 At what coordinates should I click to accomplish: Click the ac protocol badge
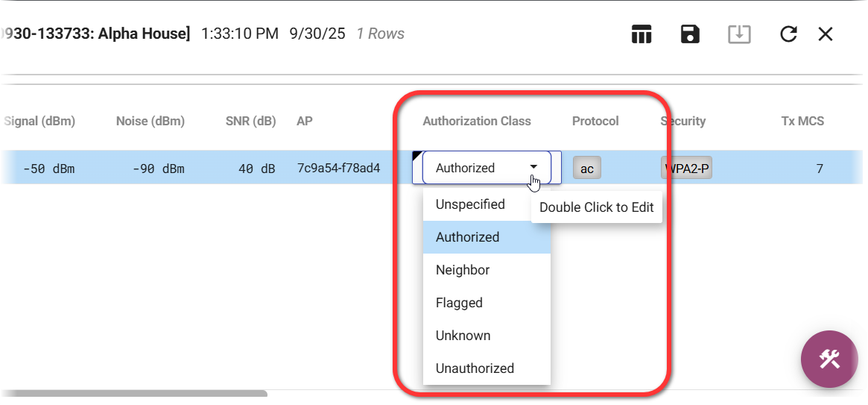[587, 169]
